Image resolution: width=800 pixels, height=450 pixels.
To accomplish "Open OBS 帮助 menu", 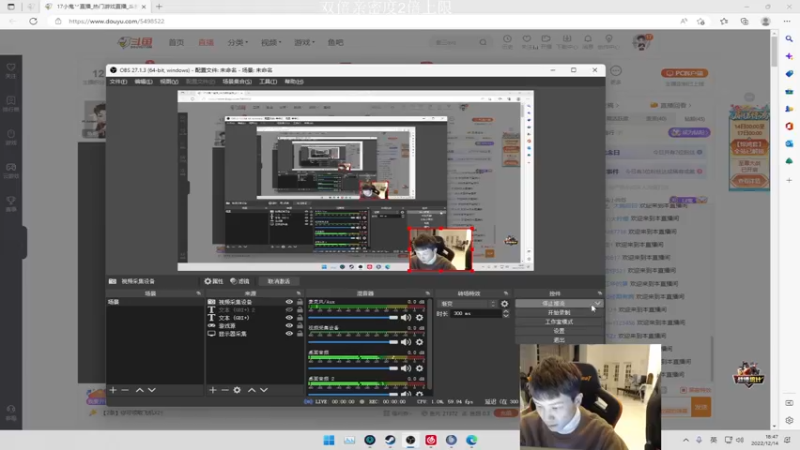I will tap(294, 82).
